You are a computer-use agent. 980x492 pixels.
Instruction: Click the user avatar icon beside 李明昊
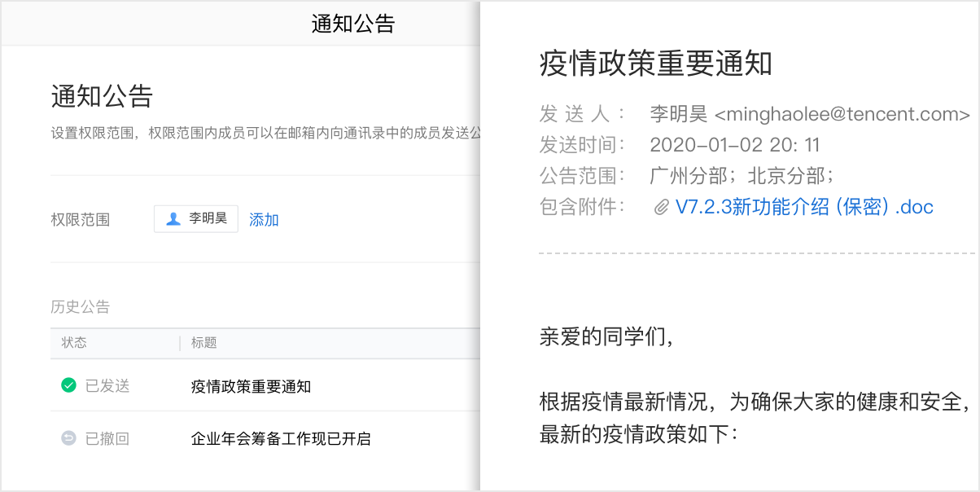click(x=173, y=219)
